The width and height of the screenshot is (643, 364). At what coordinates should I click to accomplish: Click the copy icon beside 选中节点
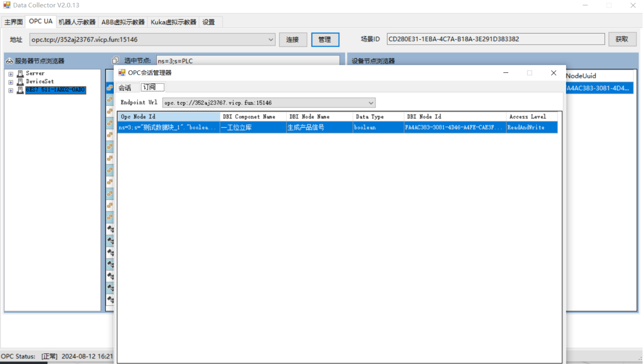click(115, 60)
